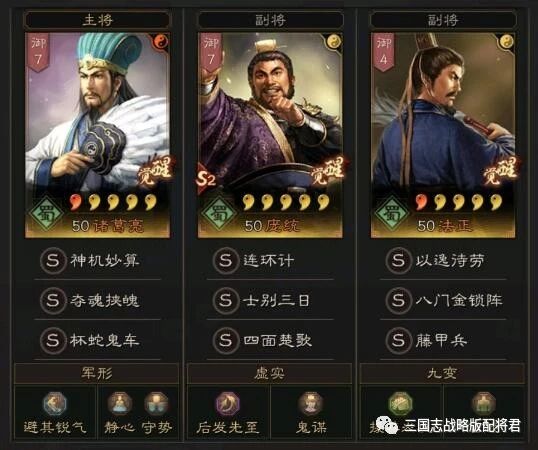Choose the 鬼谋 tactic icon
Viewport: 538px width, 450px height.
click(x=311, y=404)
